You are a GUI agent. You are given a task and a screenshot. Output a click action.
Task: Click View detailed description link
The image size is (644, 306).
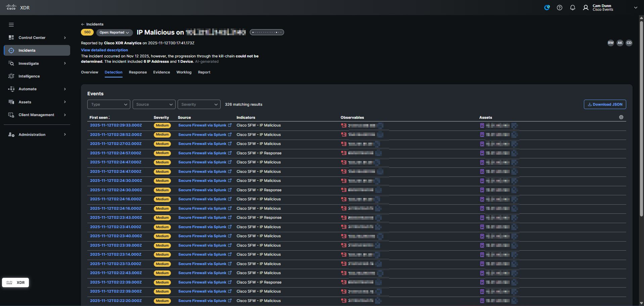click(x=104, y=50)
